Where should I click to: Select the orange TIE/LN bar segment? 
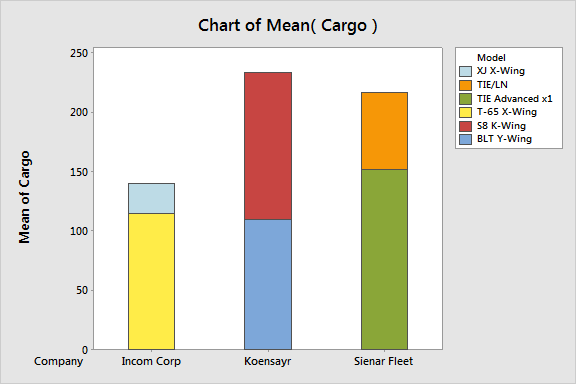pyautogui.click(x=384, y=131)
